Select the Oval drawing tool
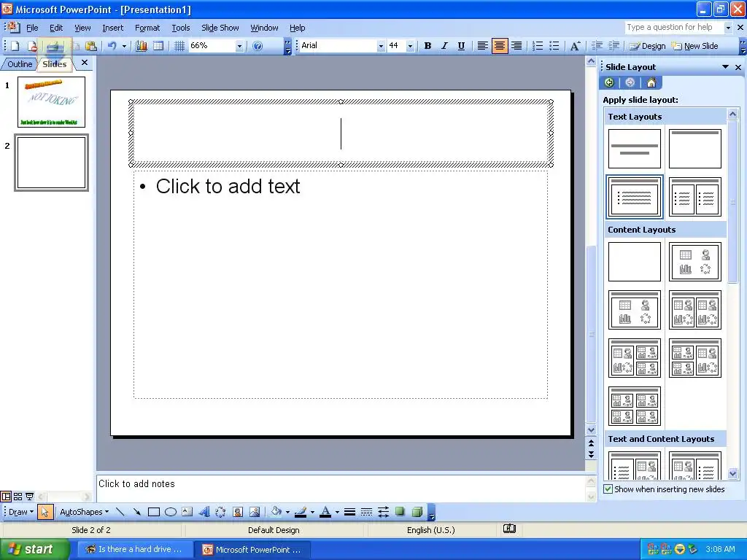The height and width of the screenshot is (560, 747). [x=171, y=512]
